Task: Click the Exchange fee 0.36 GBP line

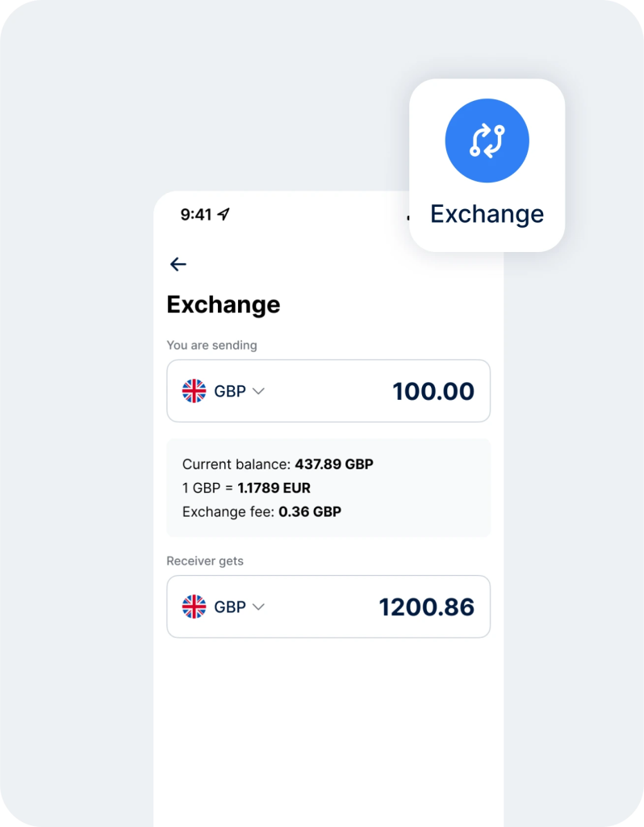Action: coord(261,511)
